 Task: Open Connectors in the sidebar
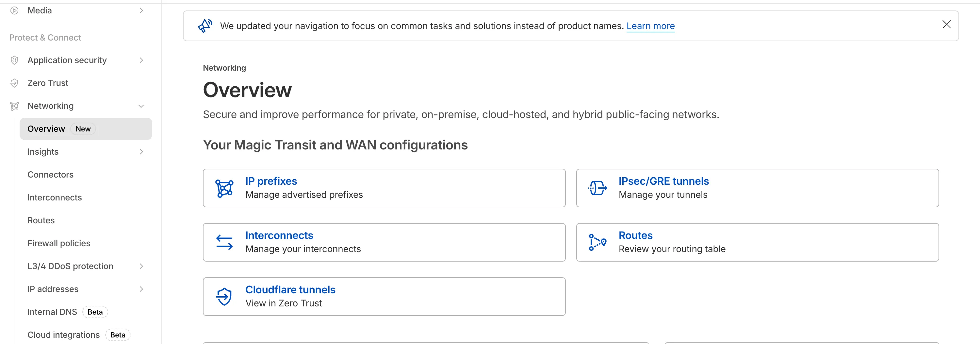point(51,175)
